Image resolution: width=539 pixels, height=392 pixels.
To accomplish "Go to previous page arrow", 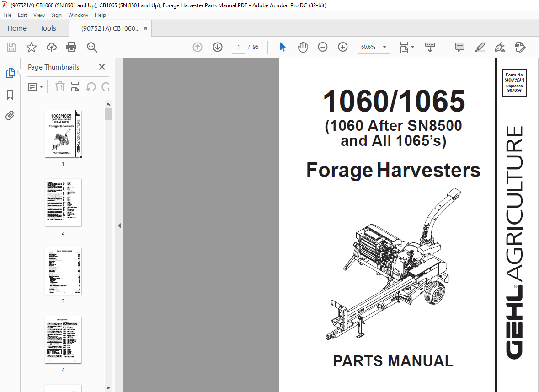I will pos(197,47).
